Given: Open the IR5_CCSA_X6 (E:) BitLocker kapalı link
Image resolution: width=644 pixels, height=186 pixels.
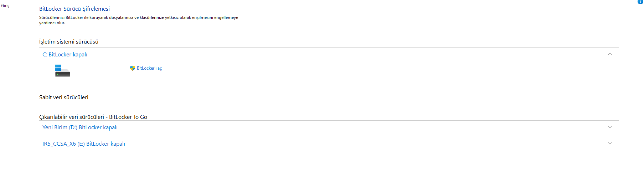Looking at the screenshot, I should pyautogui.click(x=84, y=144).
